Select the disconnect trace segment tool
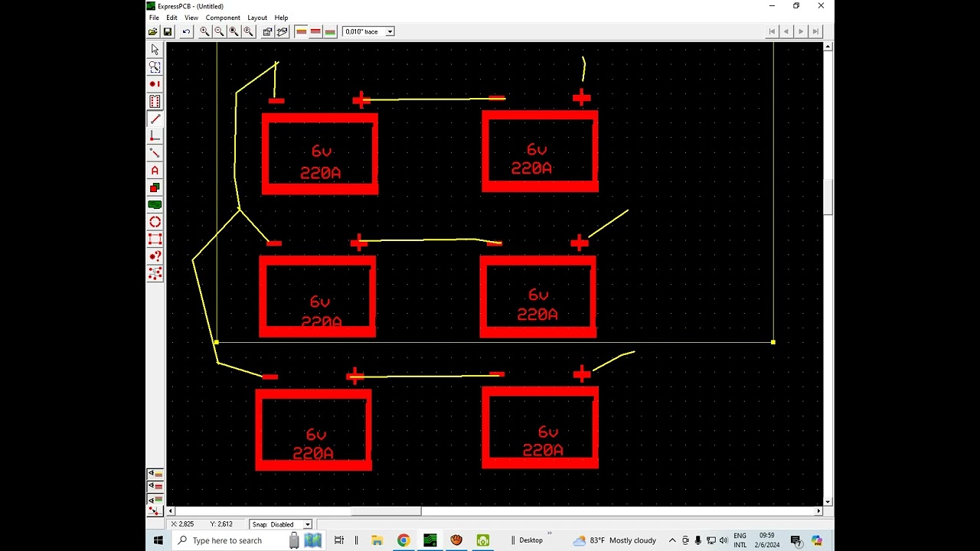 155,153
